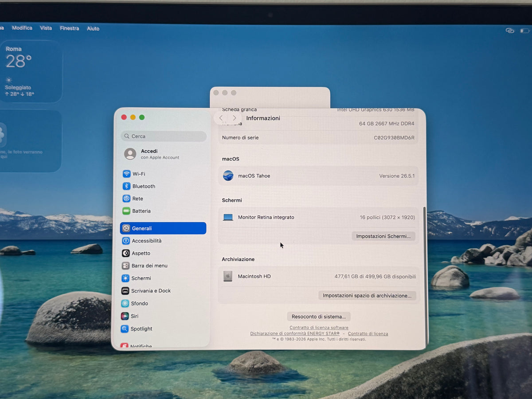Open the Modifica menu
The image size is (532, 399).
tap(22, 28)
